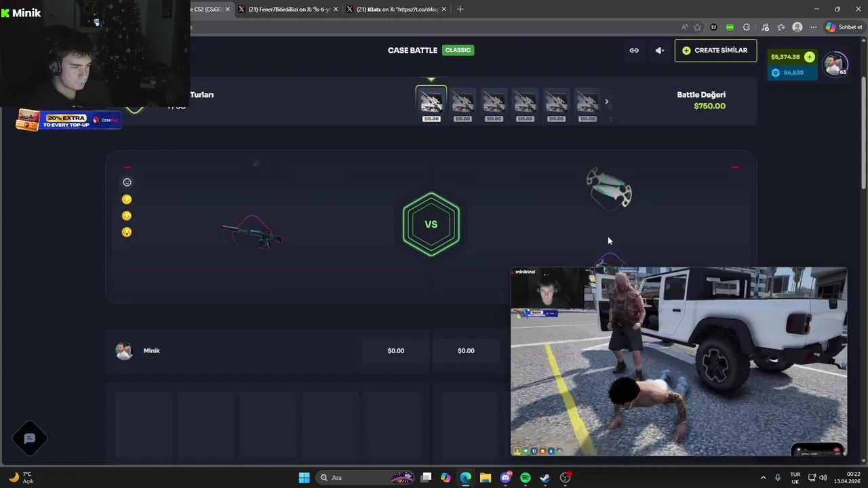Click the 20% EXTRA top-up banner

68,121
